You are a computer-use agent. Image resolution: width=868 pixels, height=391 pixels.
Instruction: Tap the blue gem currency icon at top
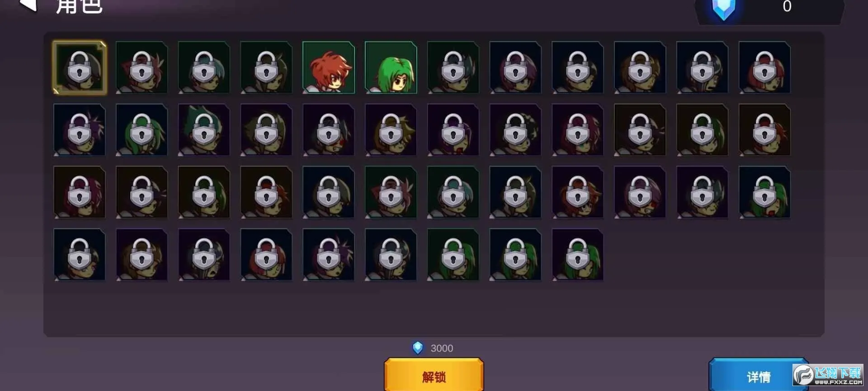[723, 9]
